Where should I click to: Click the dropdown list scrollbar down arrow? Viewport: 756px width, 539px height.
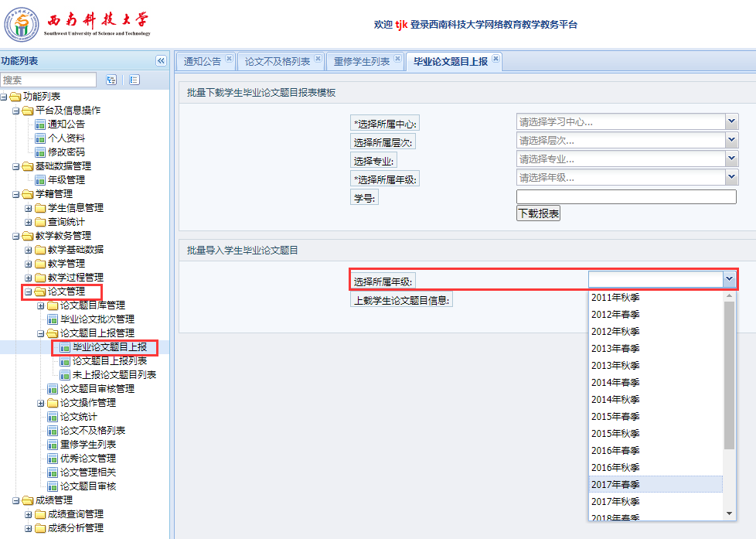coord(729,513)
